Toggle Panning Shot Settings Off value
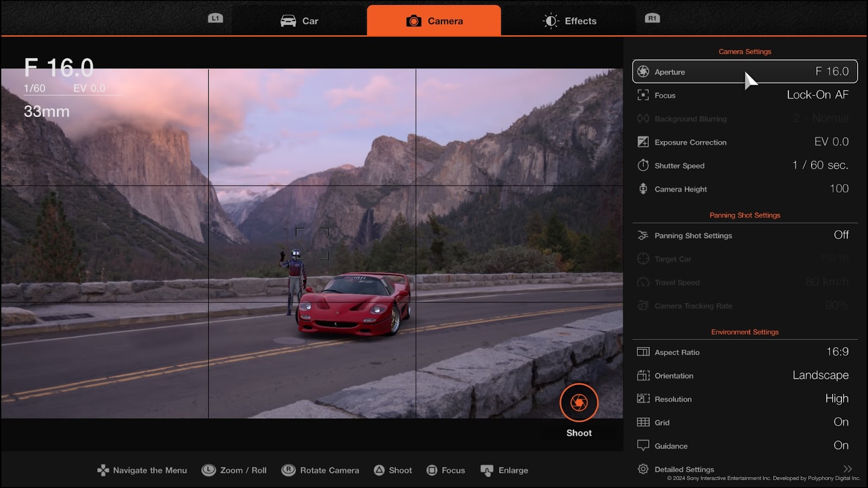Screen dimensions: 868x488 click(x=841, y=235)
